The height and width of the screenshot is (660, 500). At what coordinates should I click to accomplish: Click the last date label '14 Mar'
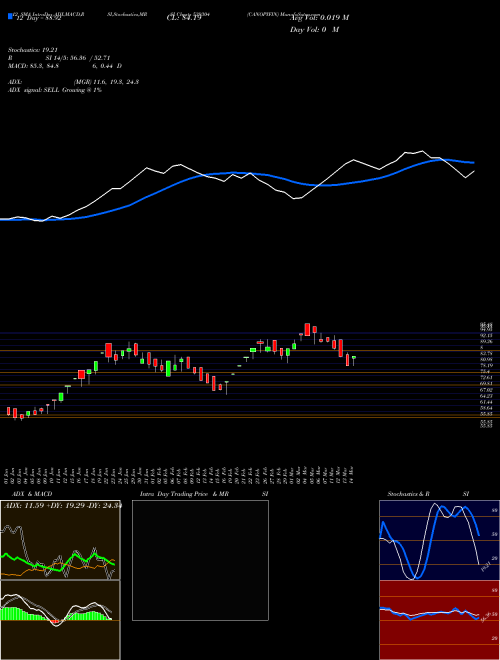coord(351,474)
